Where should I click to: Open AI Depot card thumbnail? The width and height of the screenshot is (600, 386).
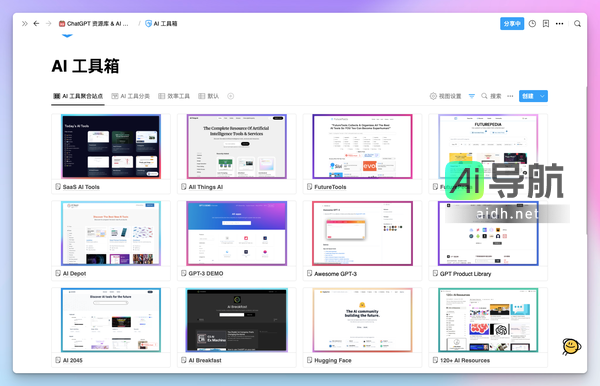(111, 233)
